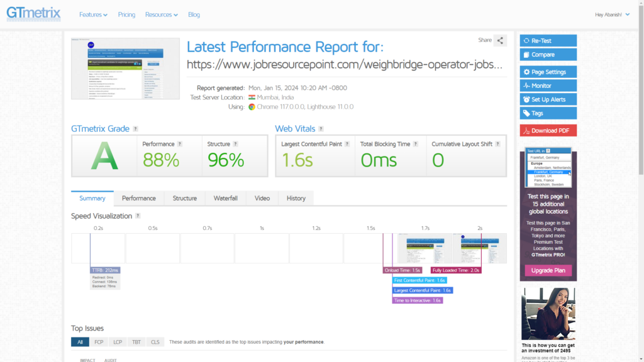
Task: Click Set Up Alerts
Action: 548,99
